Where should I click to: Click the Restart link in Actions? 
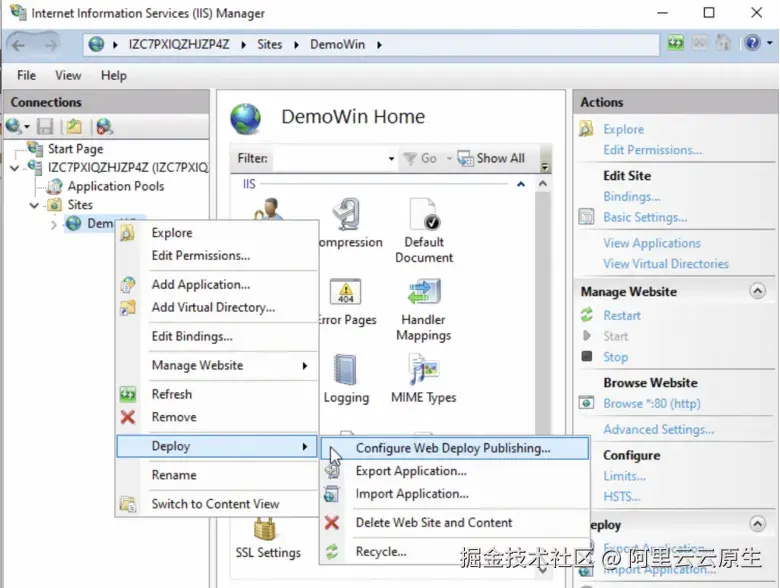coord(622,315)
